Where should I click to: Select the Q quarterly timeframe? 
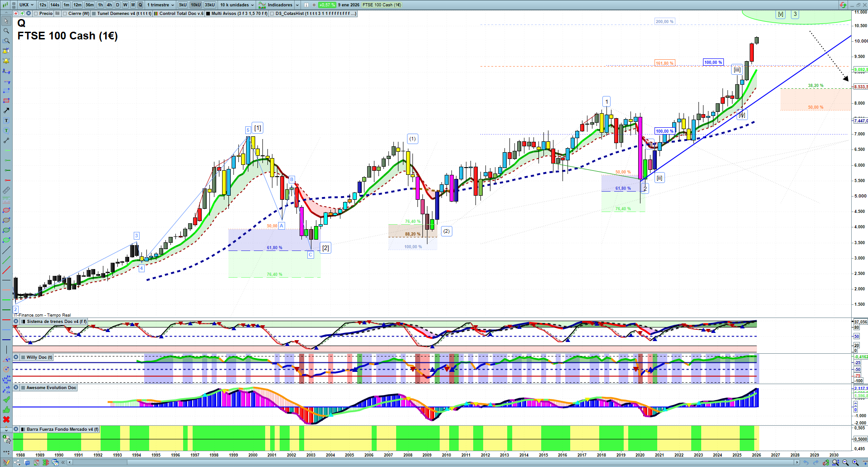pyautogui.click(x=141, y=5)
